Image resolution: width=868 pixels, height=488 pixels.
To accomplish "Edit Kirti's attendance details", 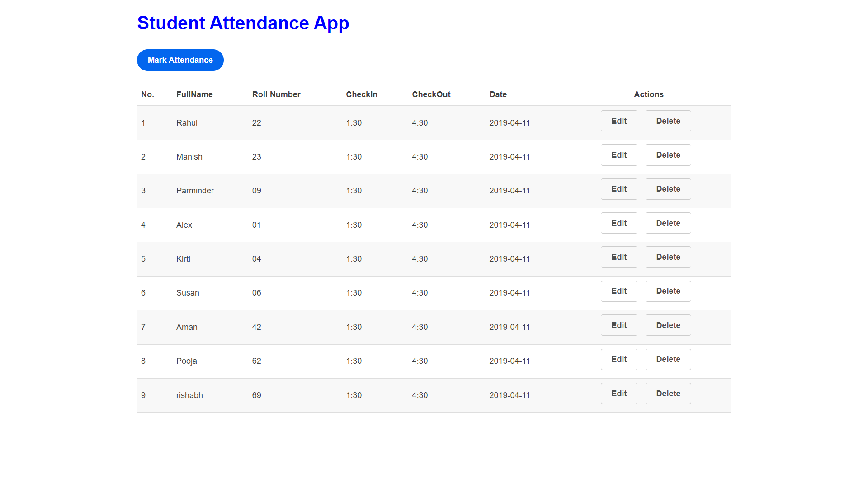I will click(x=618, y=257).
